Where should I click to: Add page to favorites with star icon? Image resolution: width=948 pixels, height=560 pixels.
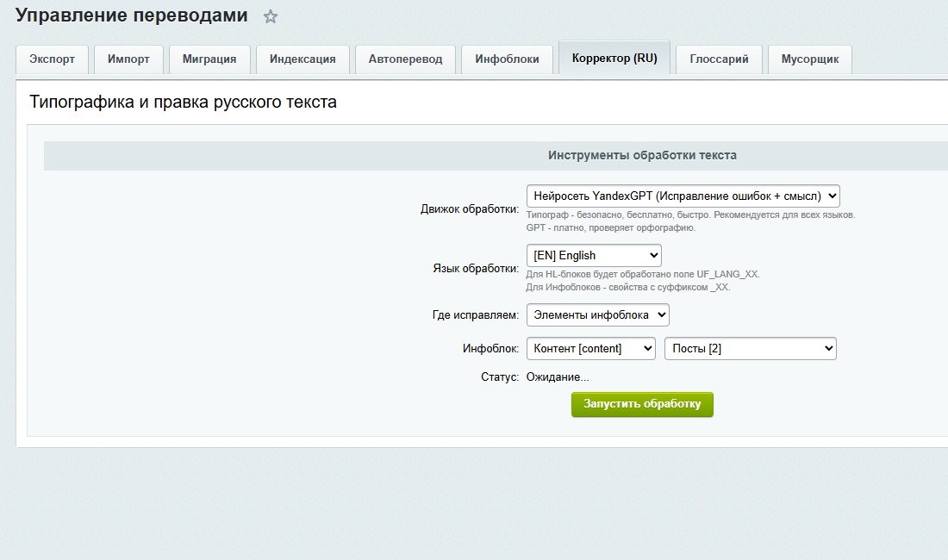[x=271, y=16]
